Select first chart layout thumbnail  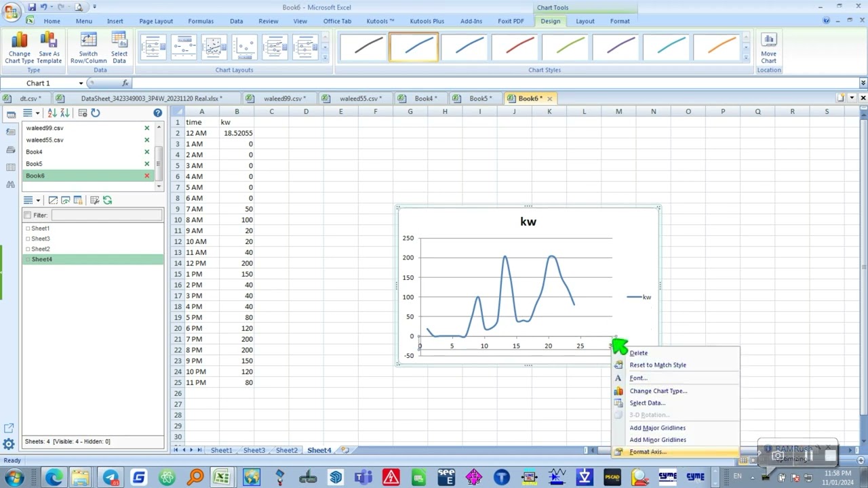(153, 47)
